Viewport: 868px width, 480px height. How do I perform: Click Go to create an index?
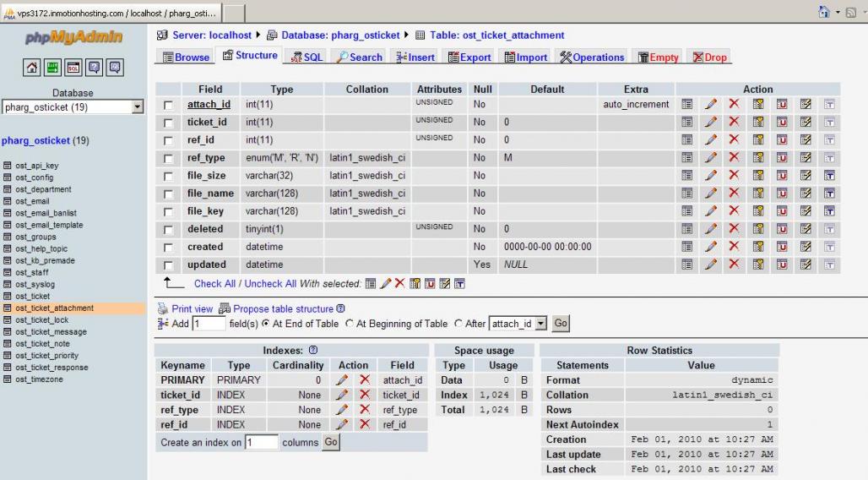[331, 442]
